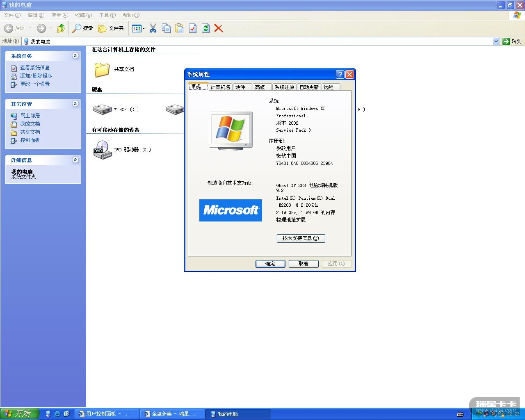This screenshot has height=420, width=525.
Task: Switch to the 系统还原 tab
Action: 285,87
